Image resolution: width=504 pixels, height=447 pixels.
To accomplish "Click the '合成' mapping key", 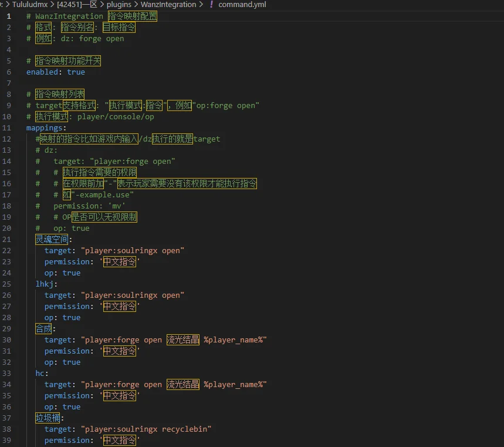I will 43,328.
